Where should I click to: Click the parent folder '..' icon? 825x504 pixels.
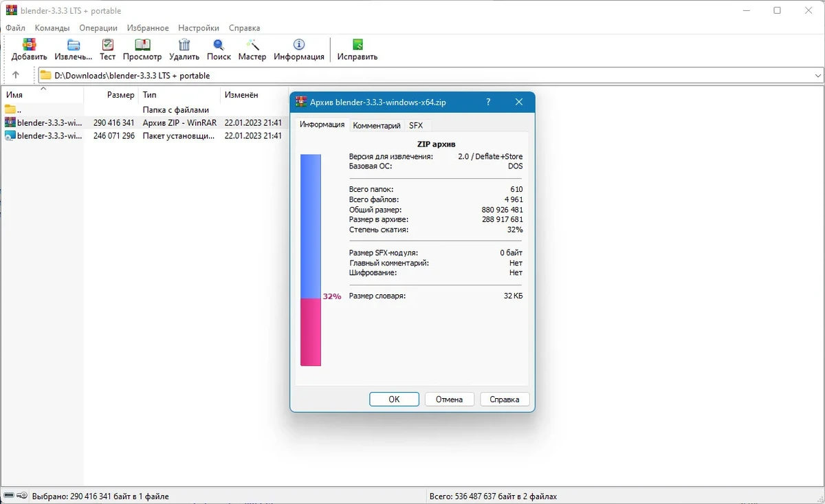point(10,109)
